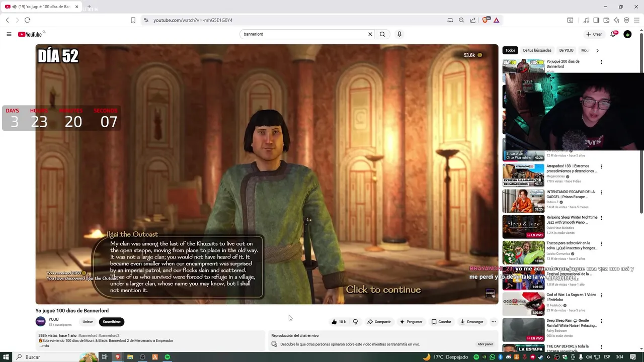Open options for Relaxing Sleep Winter Nighttime
The height and width of the screenshot is (362, 644).
601,218
